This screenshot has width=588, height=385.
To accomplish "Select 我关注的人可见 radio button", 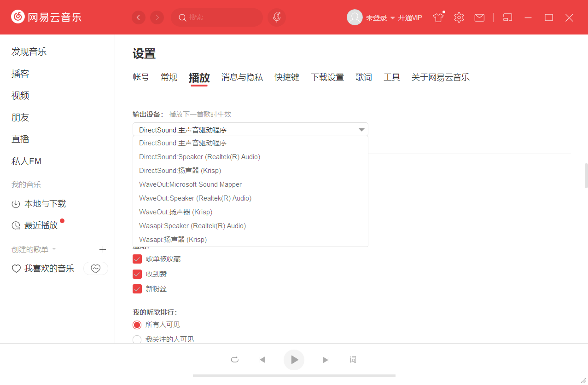I will tap(137, 340).
